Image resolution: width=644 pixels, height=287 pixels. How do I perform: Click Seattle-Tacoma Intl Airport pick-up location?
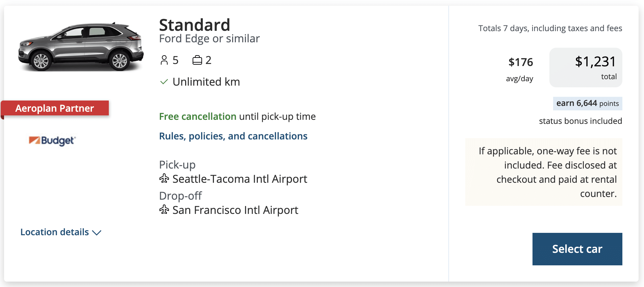click(240, 179)
